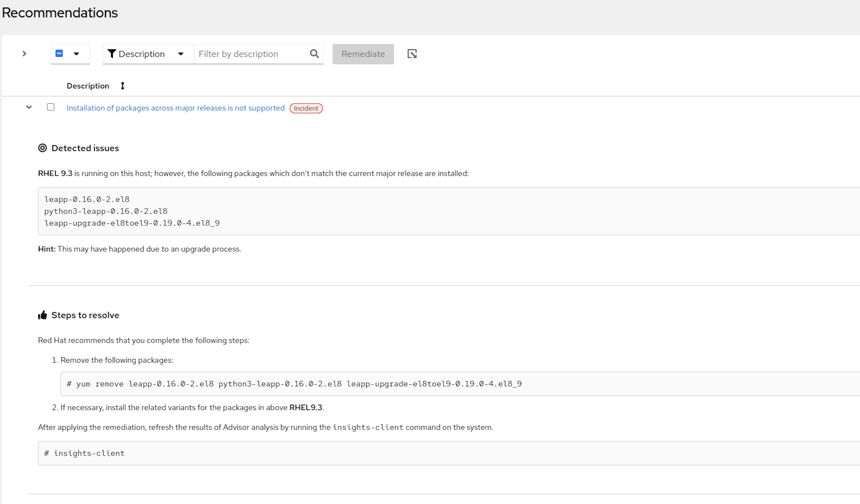Image resolution: width=860 pixels, height=504 pixels.
Task: Click the Description column header
Action: pos(88,86)
